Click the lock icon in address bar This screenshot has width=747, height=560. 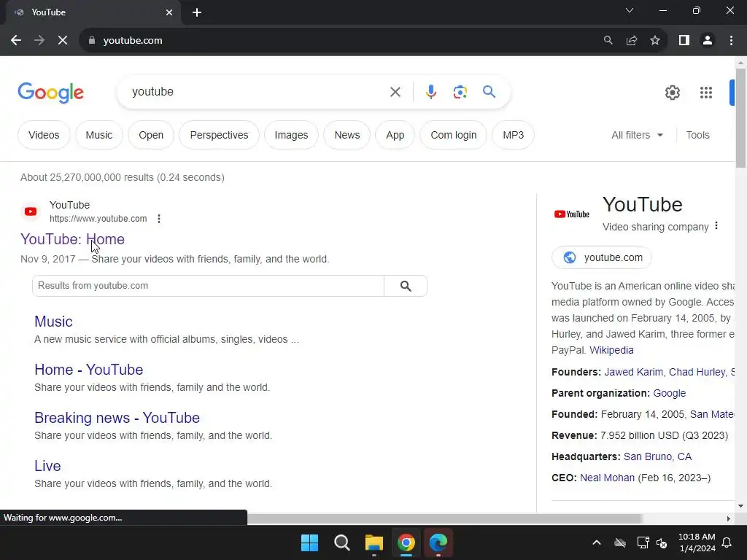[x=92, y=41]
